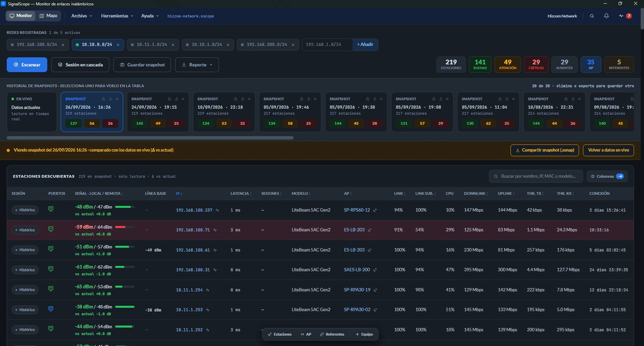
Task: Open the Herramientas menu
Action: pos(117,16)
